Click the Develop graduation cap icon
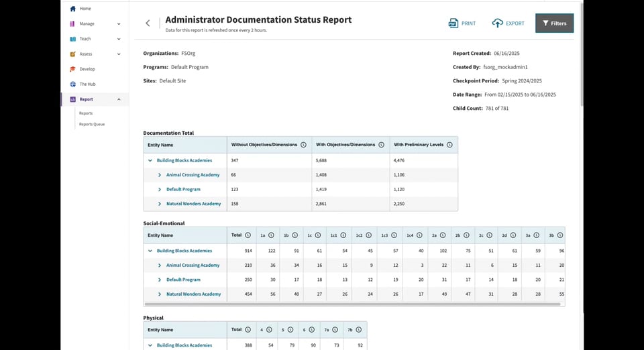644x350 pixels. click(72, 69)
